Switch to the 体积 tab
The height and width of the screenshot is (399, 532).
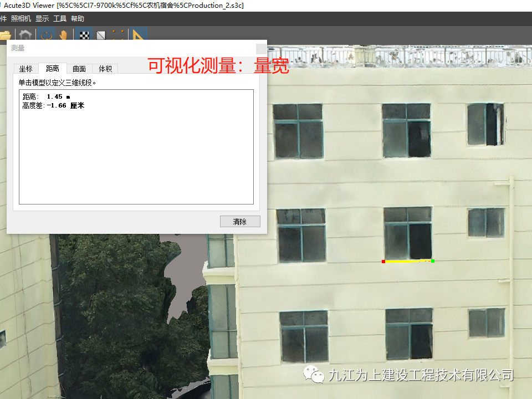click(x=105, y=69)
